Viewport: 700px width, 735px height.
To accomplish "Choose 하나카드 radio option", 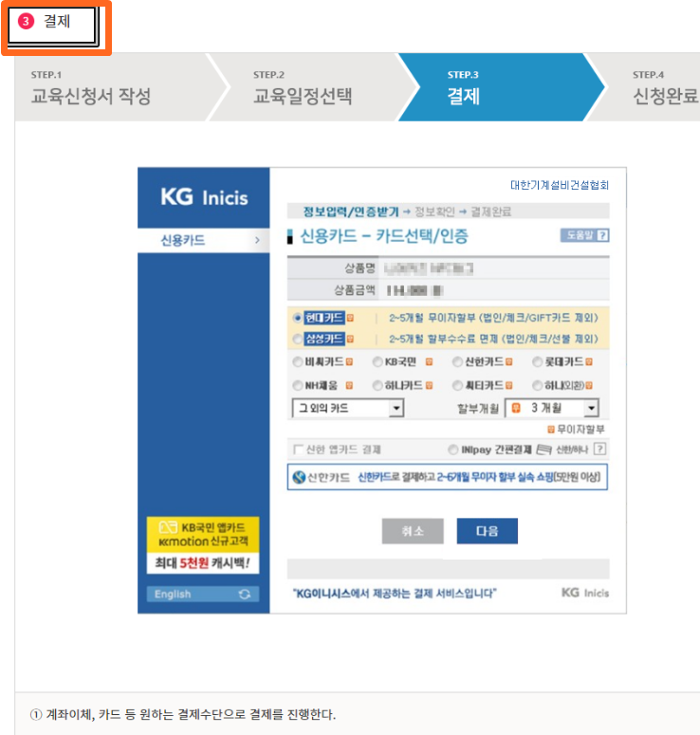I will 378,385.
